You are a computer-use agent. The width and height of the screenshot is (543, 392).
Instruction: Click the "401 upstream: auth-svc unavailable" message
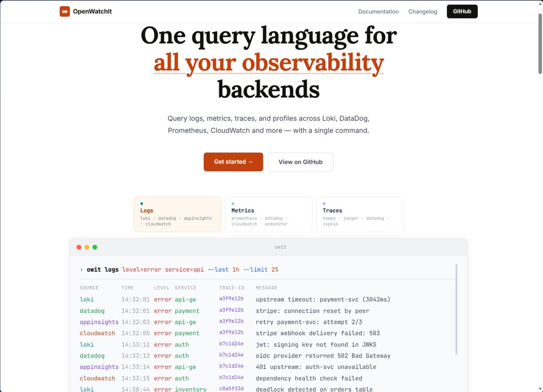pyautogui.click(x=316, y=367)
